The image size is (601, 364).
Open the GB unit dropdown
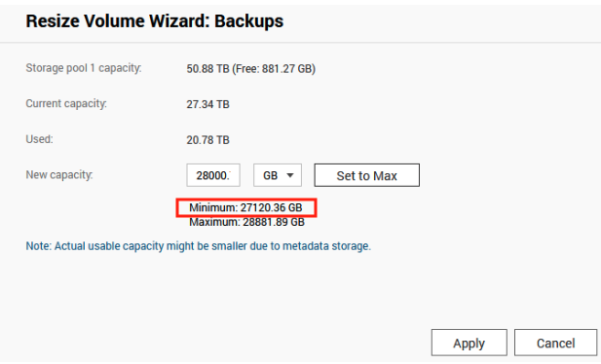pos(278,175)
